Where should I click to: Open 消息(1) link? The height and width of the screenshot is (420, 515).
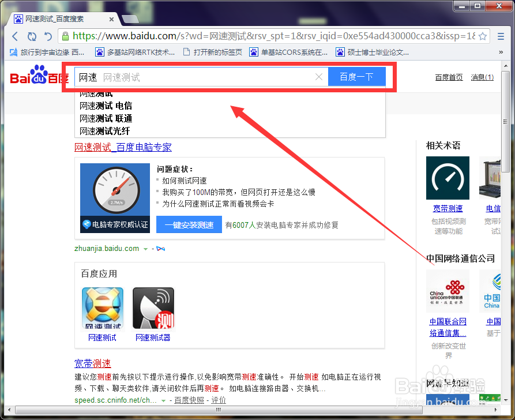pyautogui.click(x=482, y=77)
